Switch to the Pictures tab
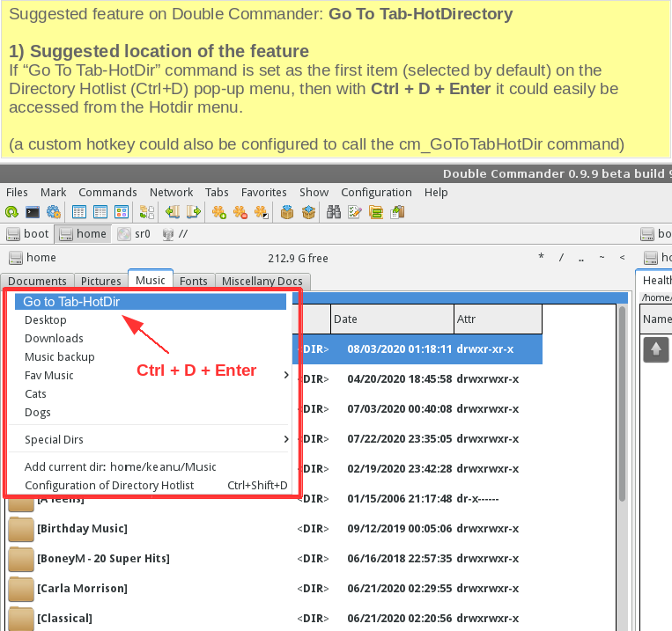 100,281
